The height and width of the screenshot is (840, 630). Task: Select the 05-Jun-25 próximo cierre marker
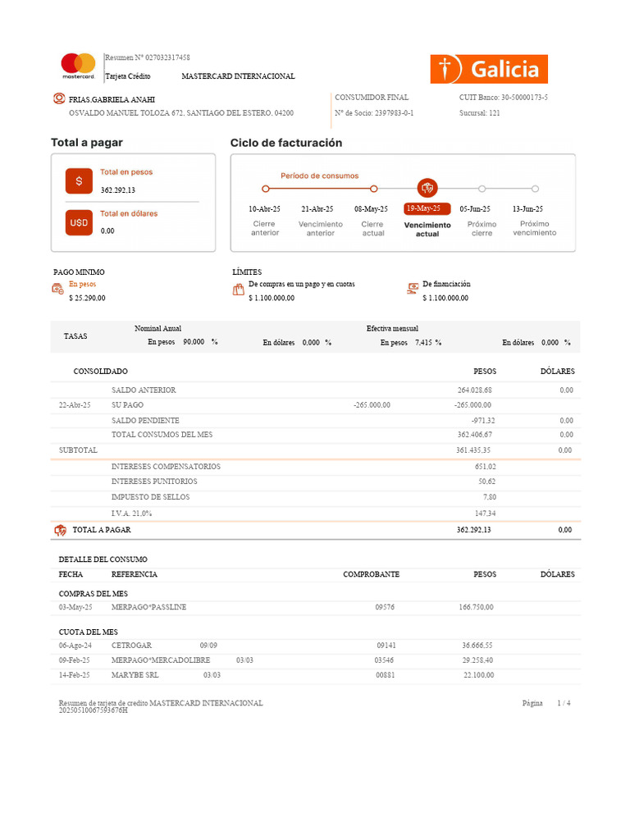pyautogui.click(x=482, y=189)
